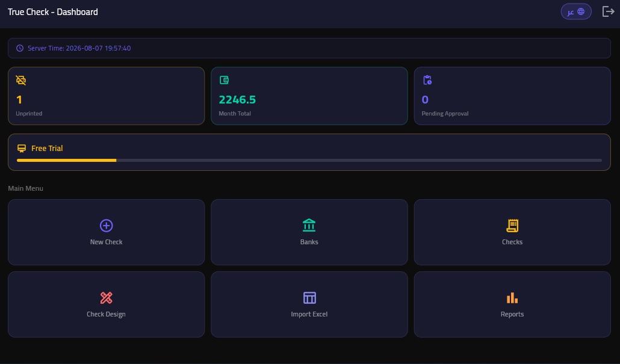Click the plus-circle New Check icon
Image resolution: width=620 pixels, height=364 pixels.
[x=107, y=226]
